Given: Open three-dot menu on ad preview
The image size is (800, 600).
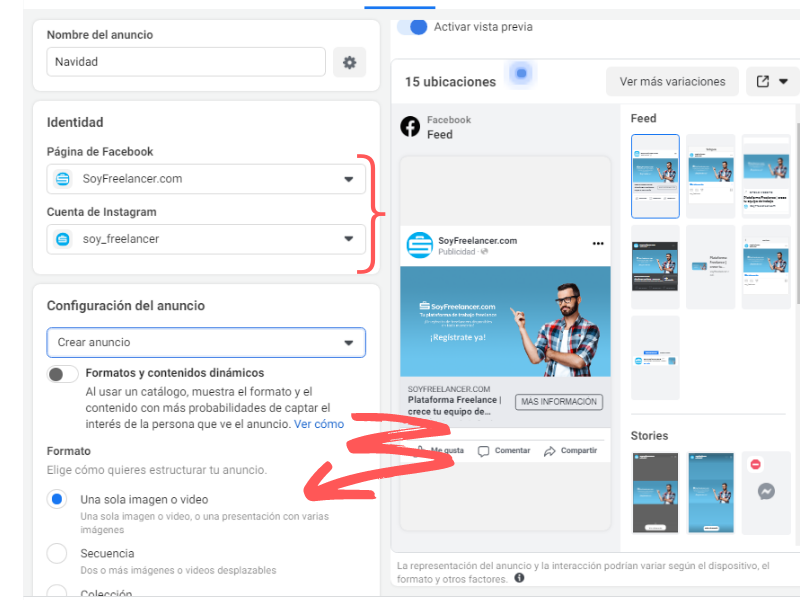Looking at the screenshot, I should coord(598,243).
